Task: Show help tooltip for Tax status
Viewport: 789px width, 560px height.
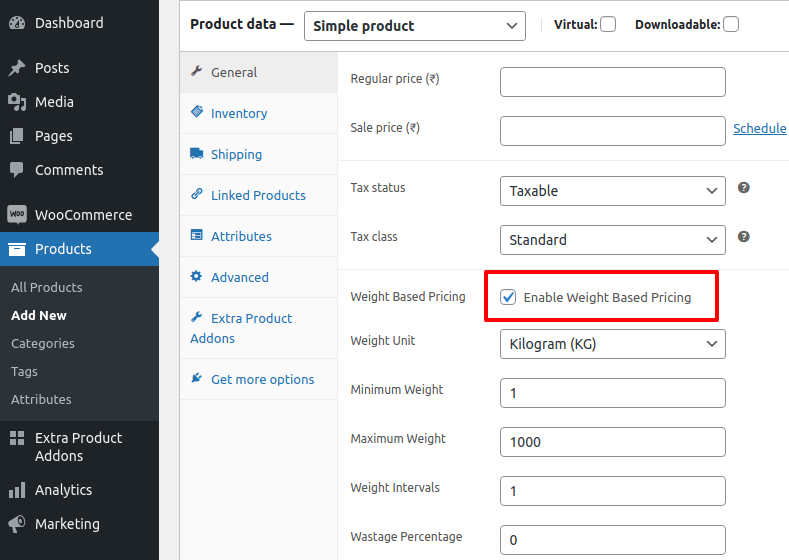Action: click(744, 188)
